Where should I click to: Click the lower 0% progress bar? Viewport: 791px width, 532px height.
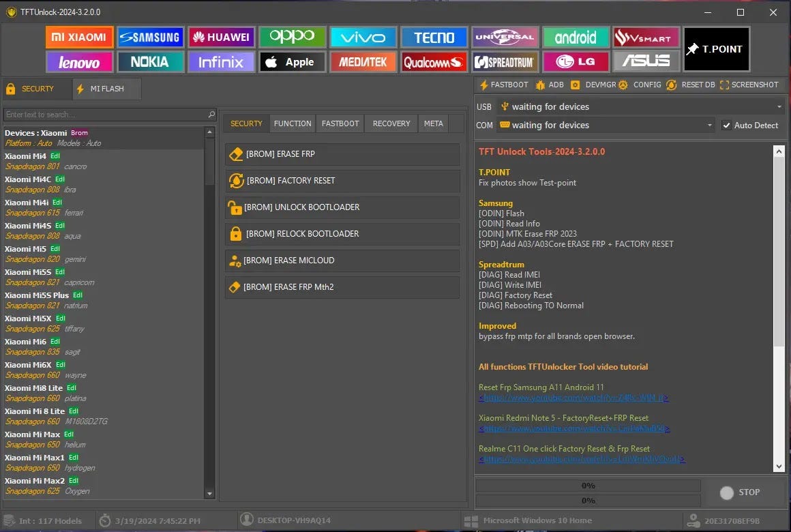(588, 500)
